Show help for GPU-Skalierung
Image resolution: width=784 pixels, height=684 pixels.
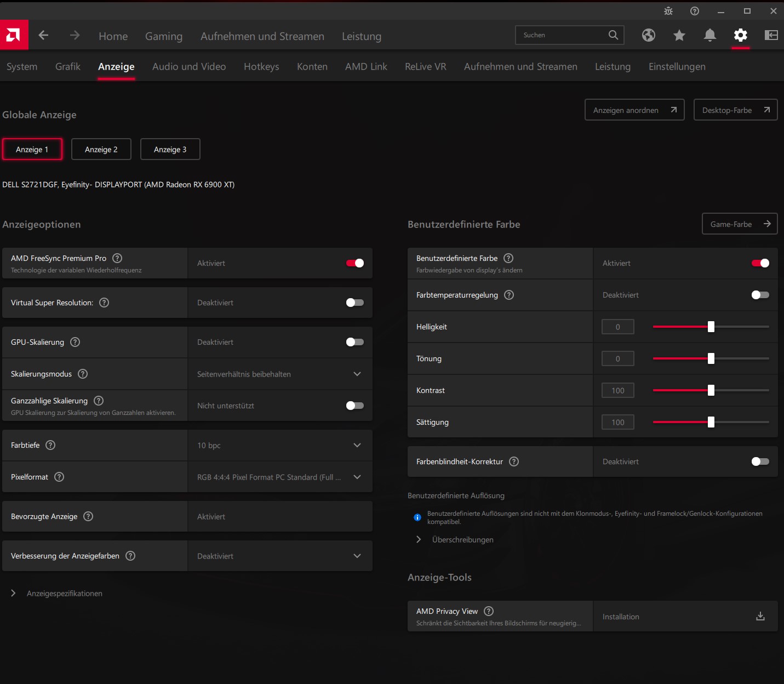point(75,342)
